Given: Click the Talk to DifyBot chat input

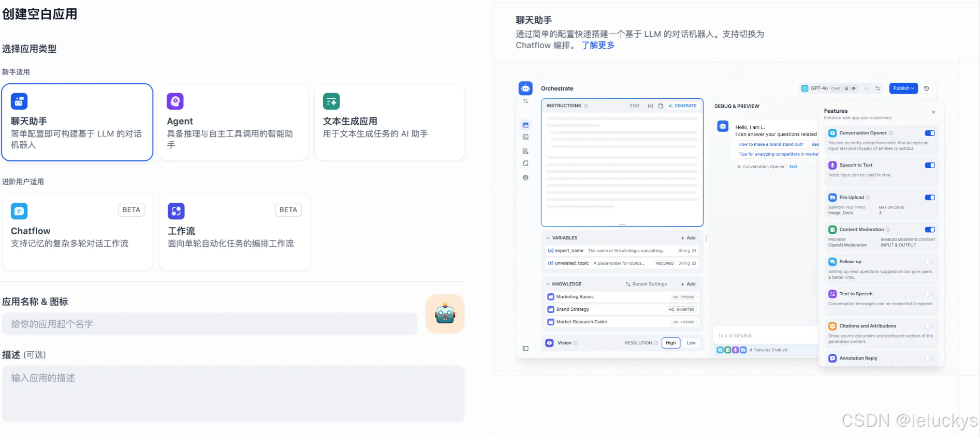Looking at the screenshot, I should (766, 336).
